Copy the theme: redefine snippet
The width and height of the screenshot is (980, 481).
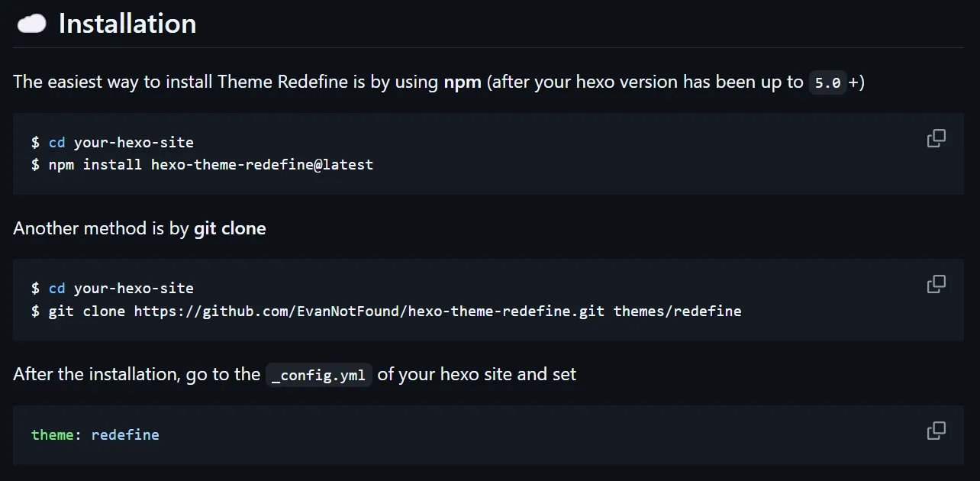(x=936, y=431)
